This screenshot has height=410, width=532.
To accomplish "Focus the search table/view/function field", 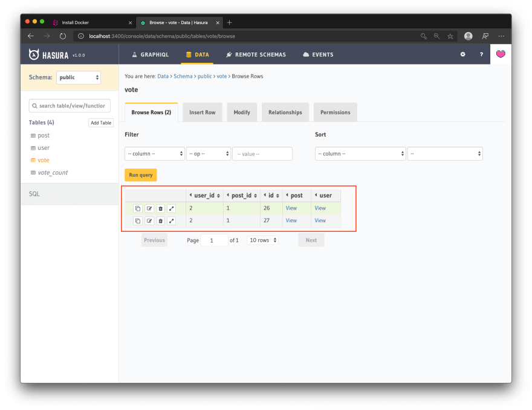I will click(x=70, y=106).
